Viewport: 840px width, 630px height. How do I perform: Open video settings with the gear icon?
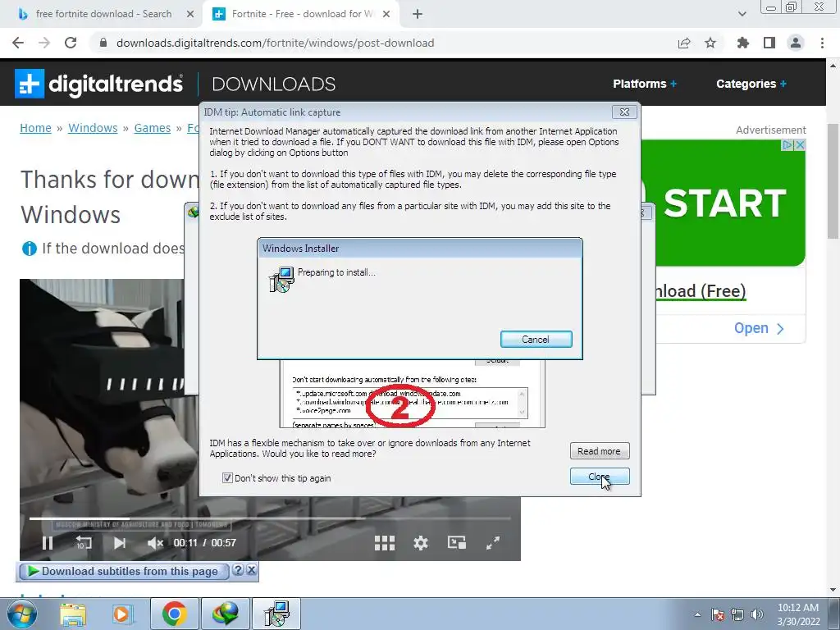tap(421, 543)
